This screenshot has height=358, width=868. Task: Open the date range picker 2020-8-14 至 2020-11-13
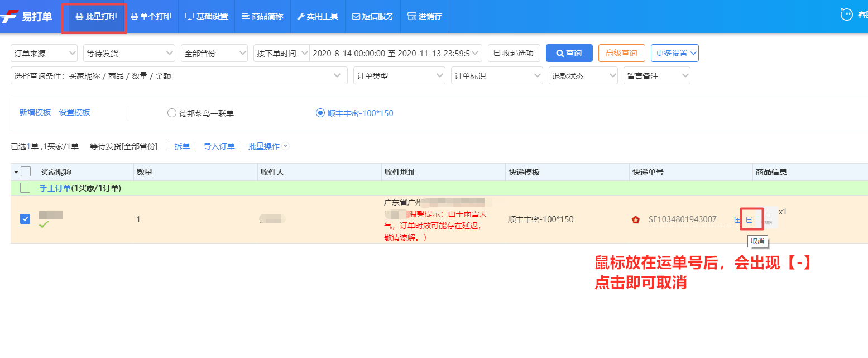point(396,54)
